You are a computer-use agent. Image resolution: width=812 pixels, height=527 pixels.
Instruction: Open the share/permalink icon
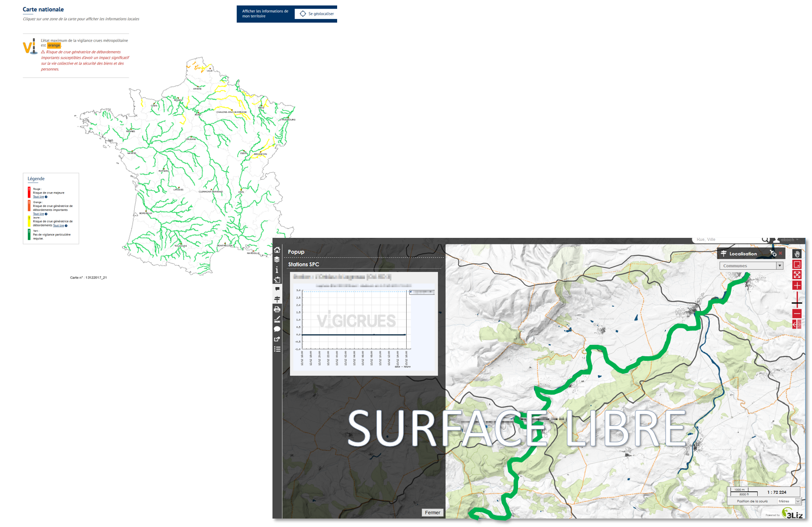click(x=277, y=339)
